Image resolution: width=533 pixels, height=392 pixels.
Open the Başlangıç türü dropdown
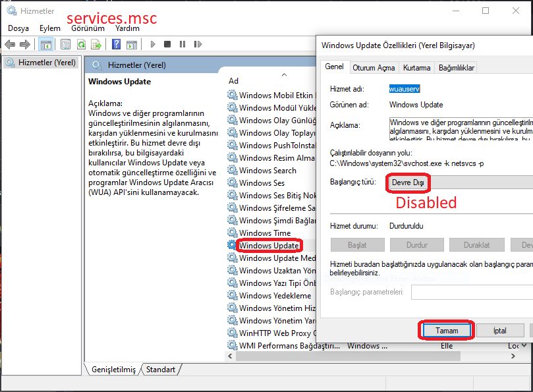click(461, 182)
